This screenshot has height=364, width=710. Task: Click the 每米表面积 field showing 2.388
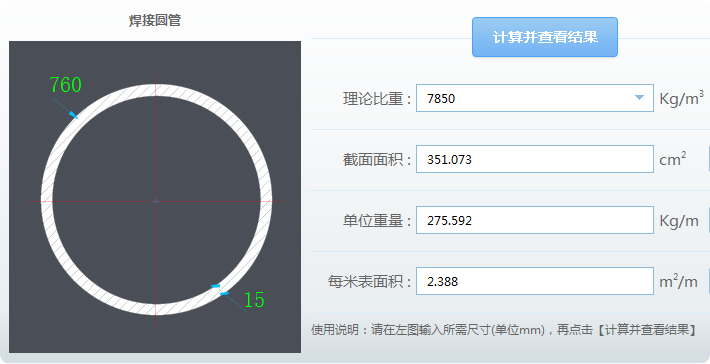pyautogui.click(x=535, y=281)
